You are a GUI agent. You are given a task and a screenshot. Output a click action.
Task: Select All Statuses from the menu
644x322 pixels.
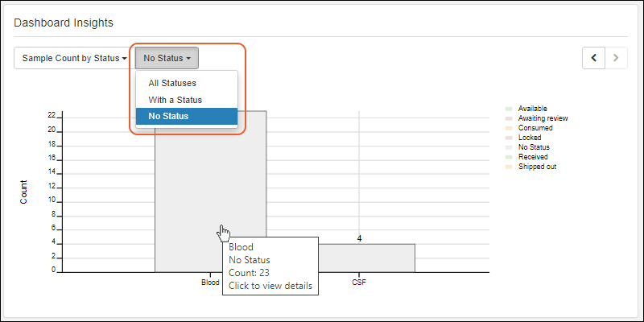172,83
